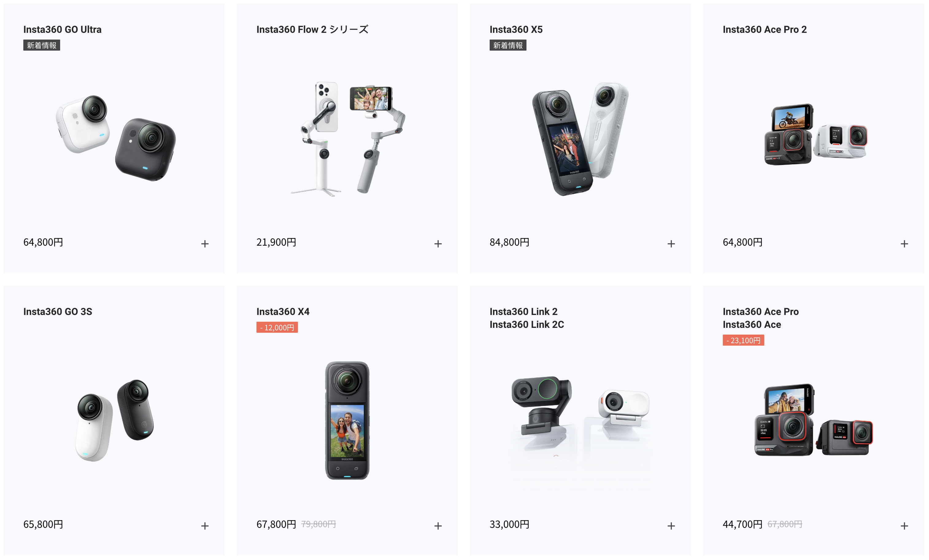The height and width of the screenshot is (560, 929).
Task: Click the 新着情報 badge under GO Ultra
Action: (x=41, y=45)
